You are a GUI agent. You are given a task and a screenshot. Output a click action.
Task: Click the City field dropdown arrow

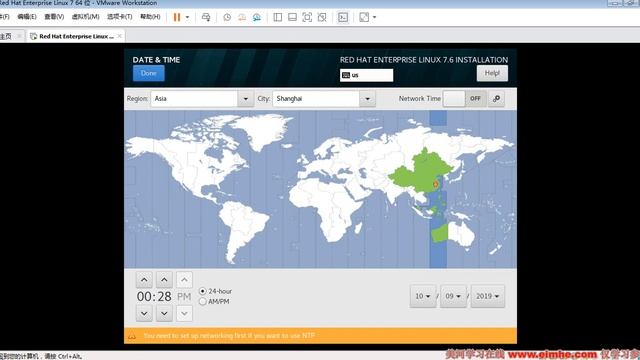tap(367, 99)
